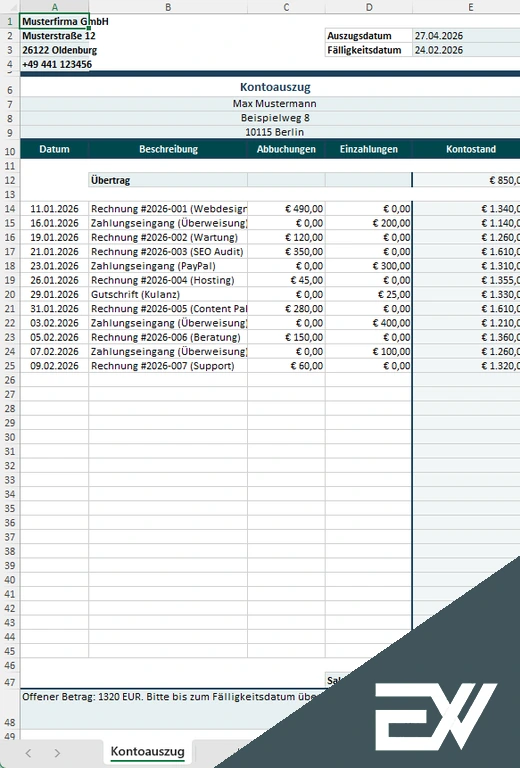Select cell A1 containing Musterfirma GmbH
Screen dimensions: 520x768
(x=54, y=22)
